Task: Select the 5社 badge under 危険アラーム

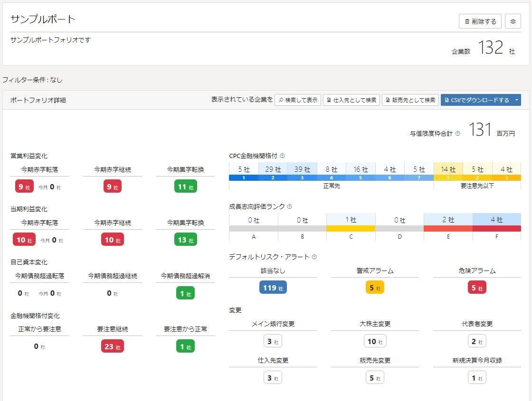Action: coord(476,287)
